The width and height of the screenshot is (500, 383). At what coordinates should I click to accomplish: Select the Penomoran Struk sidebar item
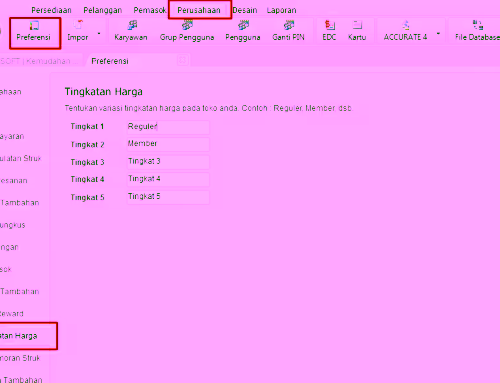[x=20, y=358]
